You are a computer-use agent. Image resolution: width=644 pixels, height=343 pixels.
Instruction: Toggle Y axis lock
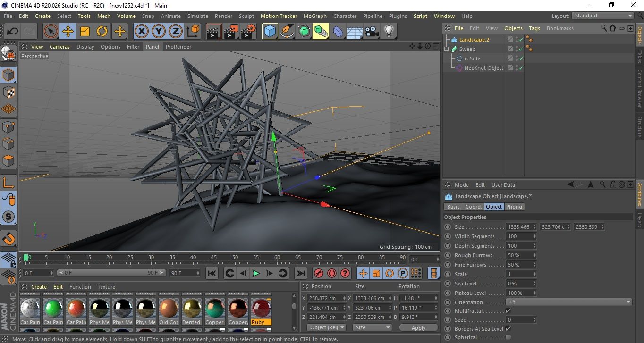(x=159, y=32)
